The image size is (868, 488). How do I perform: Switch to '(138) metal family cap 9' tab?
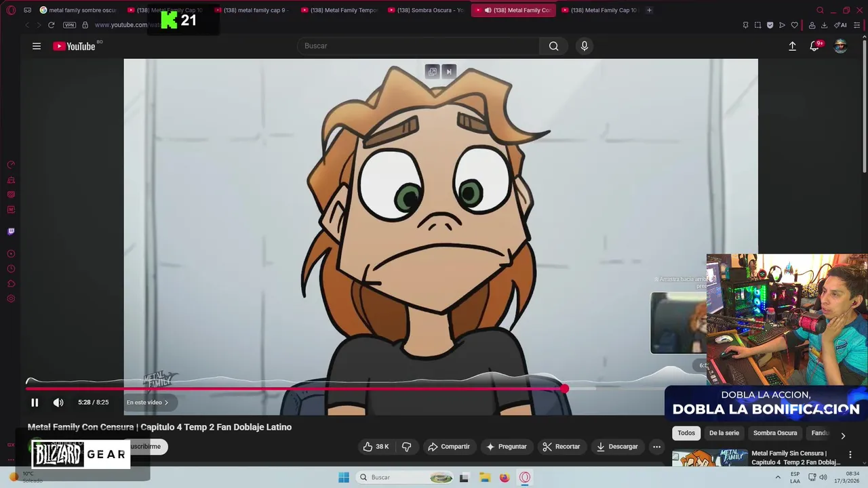pyautogui.click(x=252, y=10)
